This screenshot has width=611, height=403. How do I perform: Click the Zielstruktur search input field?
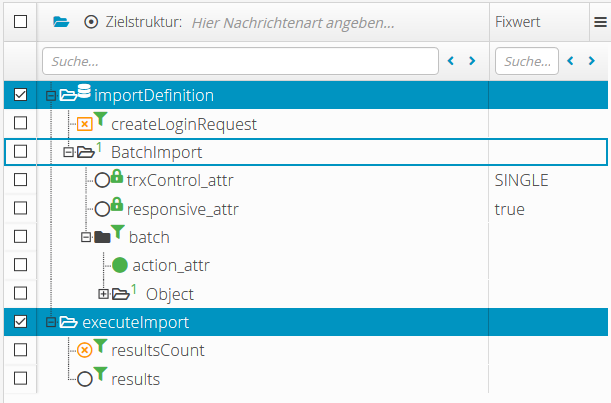click(240, 61)
